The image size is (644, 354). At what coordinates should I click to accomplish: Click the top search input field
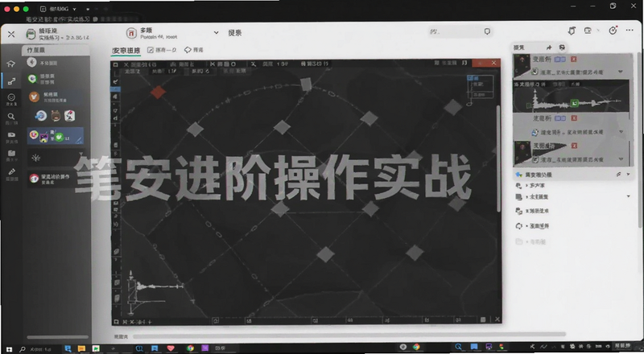tap(460, 31)
